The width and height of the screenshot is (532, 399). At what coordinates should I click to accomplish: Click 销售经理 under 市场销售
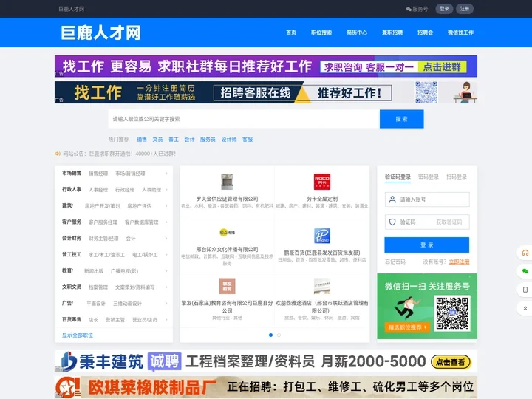click(98, 174)
